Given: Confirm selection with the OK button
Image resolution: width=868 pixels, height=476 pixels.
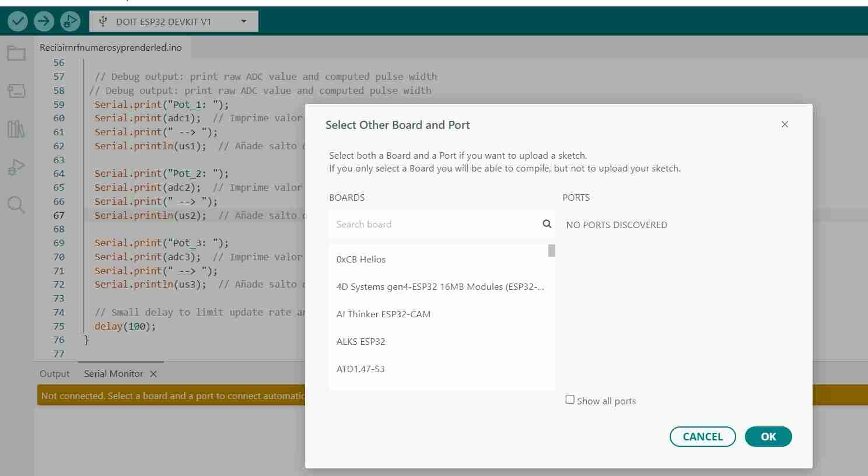Looking at the screenshot, I should point(768,436).
